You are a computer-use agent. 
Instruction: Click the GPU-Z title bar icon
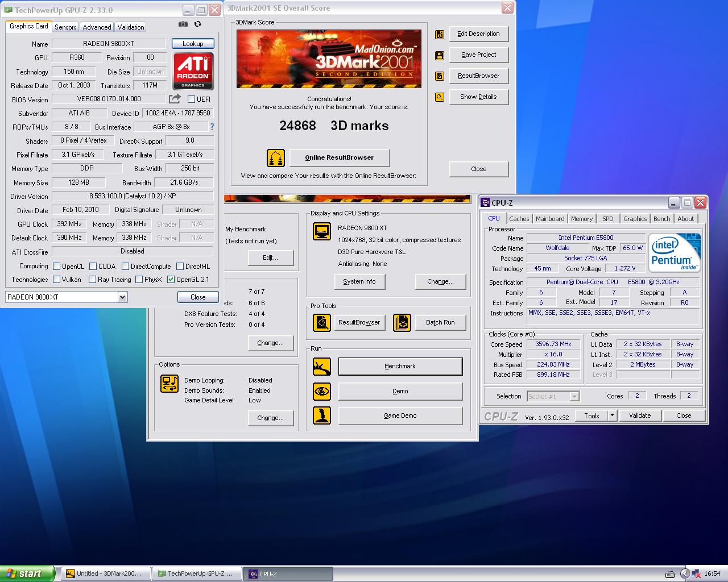click(9, 10)
